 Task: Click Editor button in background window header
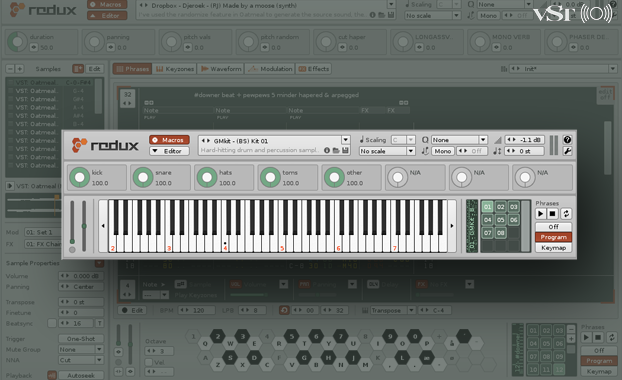(x=107, y=15)
